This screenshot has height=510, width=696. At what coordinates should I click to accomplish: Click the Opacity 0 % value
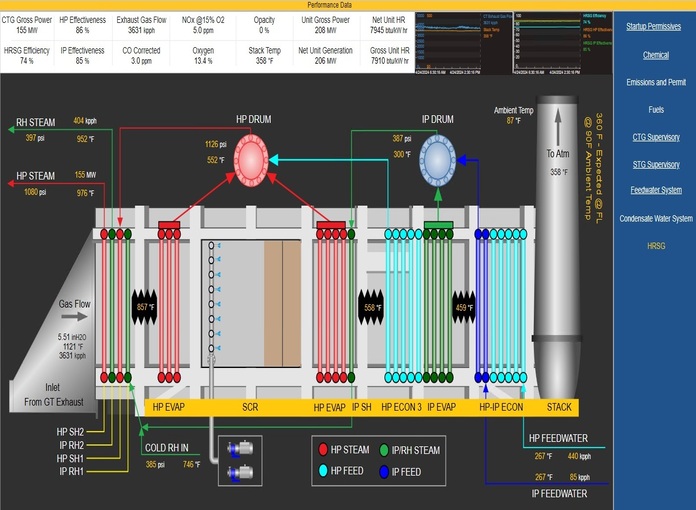pos(264,30)
